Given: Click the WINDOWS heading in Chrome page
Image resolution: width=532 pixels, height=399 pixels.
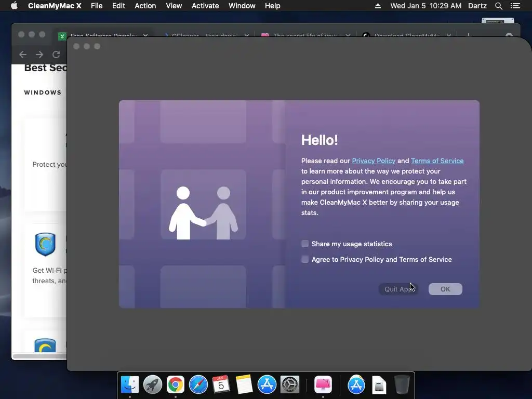Looking at the screenshot, I should (43, 92).
